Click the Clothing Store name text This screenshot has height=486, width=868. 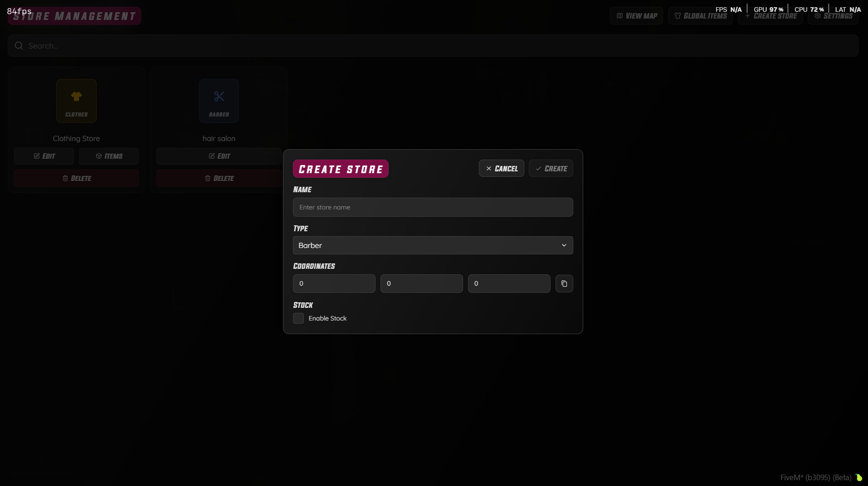(76, 138)
